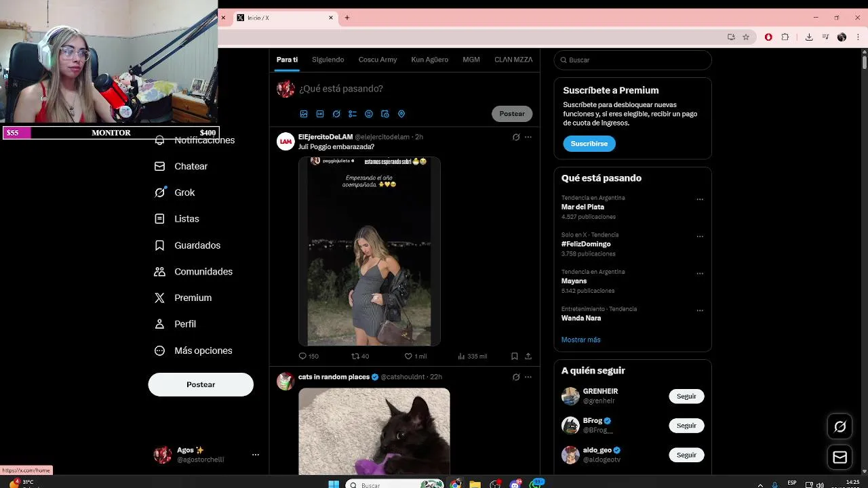Image resolution: width=868 pixels, height=488 pixels.
Task: Open the Guardados bookmark icon
Action: (159, 245)
